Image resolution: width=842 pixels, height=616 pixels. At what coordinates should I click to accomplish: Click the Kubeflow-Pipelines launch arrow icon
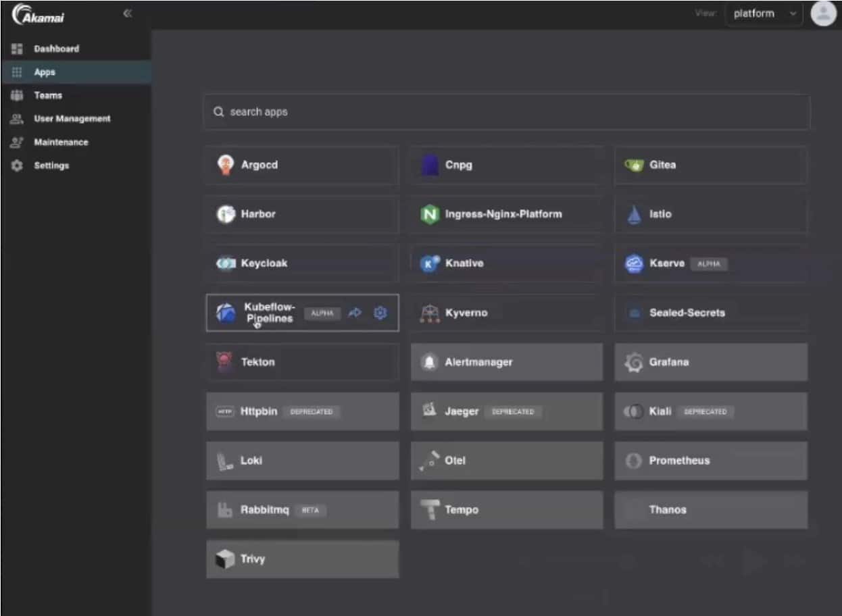pos(355,313)
